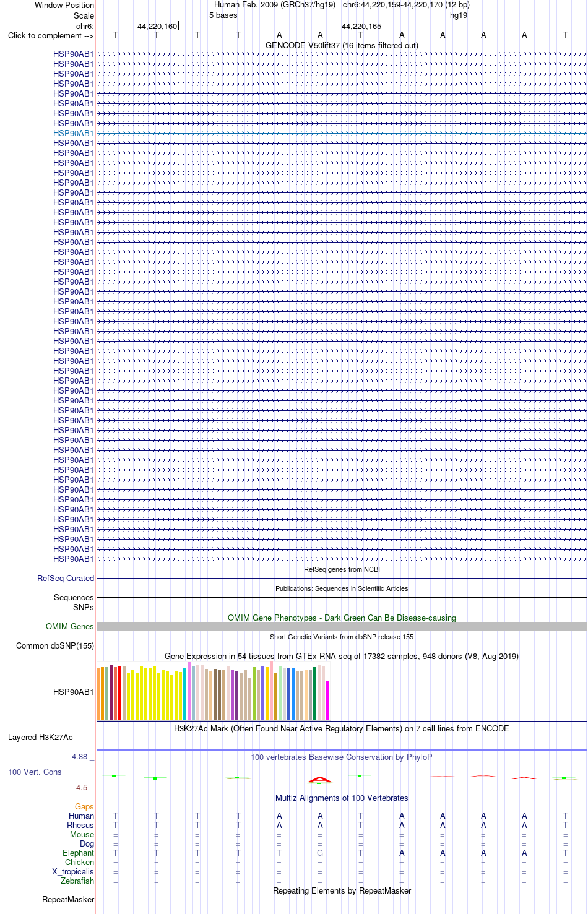Click the magenta bar in the GTEx expression chart

tap(328, 701)
